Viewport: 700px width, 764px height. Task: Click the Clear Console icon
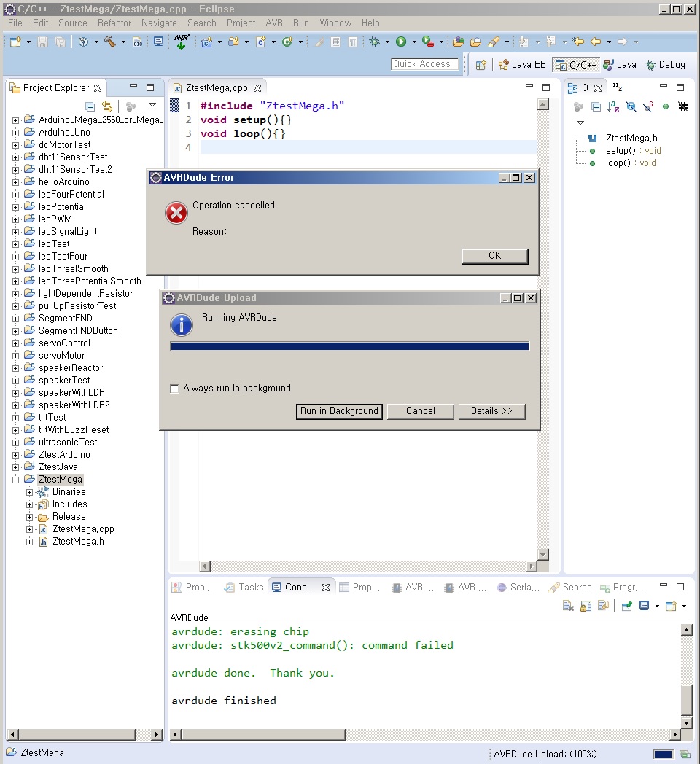point(568,606)
